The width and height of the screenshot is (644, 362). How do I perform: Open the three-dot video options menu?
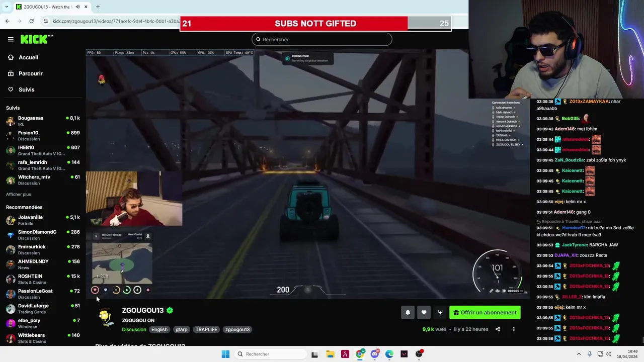coord(514,329)
